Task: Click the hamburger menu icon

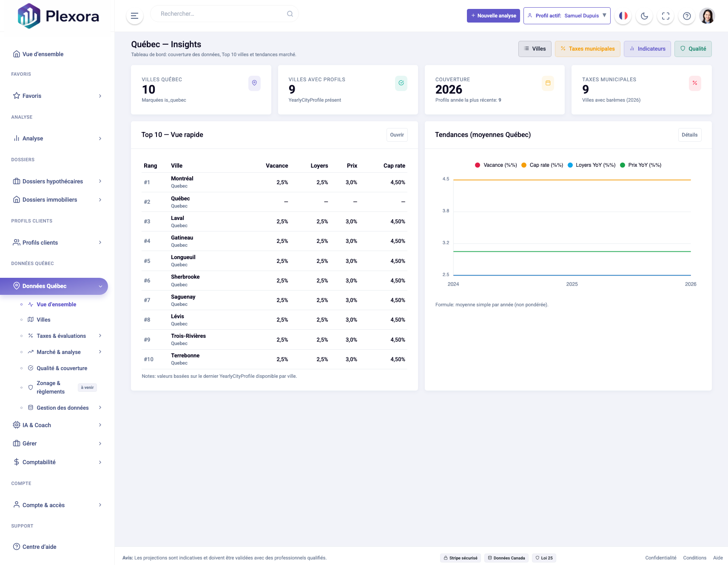Action: coord(134,16)
